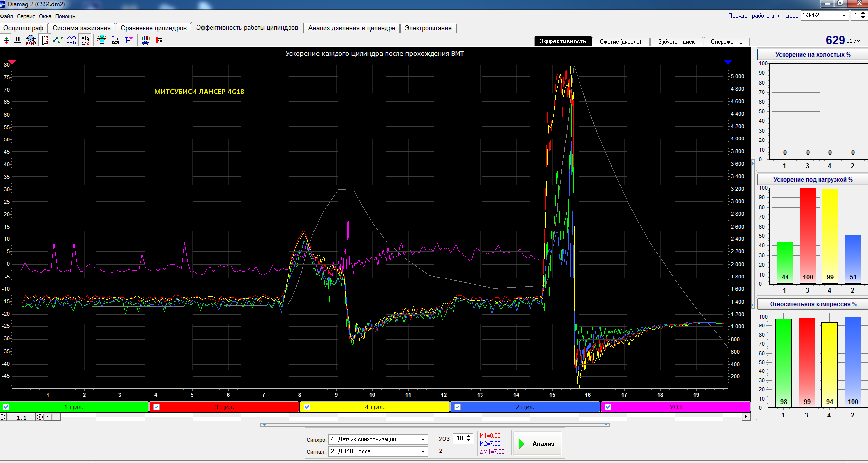Click the 1:1 zoom scale button
868x463 pixels.
point(21,417)
